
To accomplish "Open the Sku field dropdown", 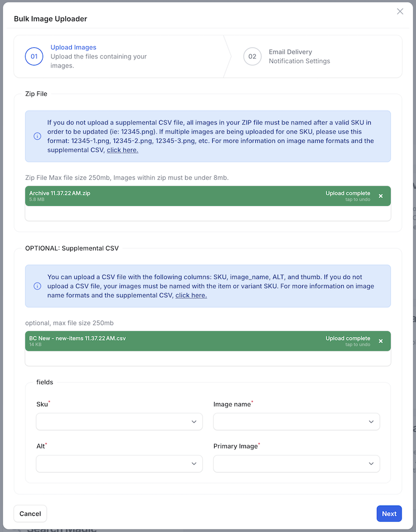I will 119,422.
